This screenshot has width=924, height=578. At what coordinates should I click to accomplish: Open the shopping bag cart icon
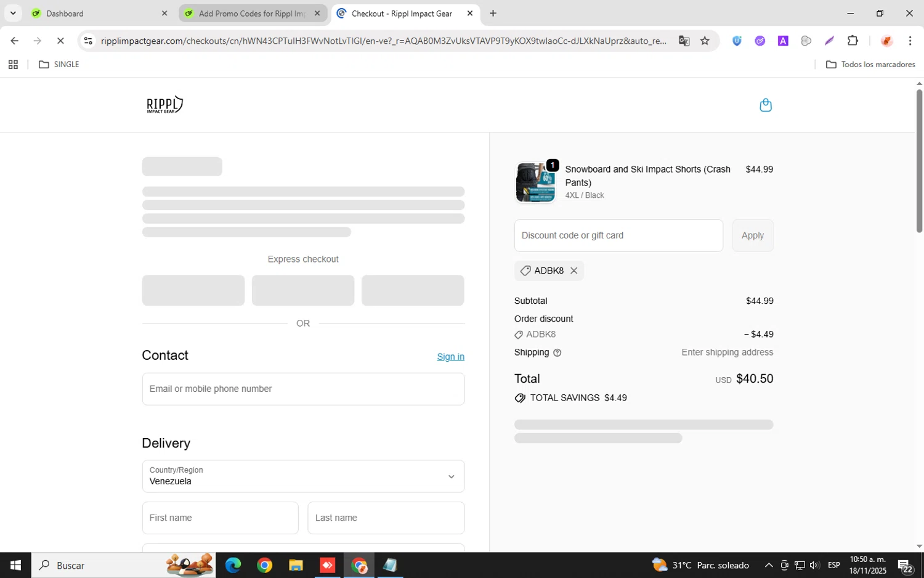click(765, 105)
